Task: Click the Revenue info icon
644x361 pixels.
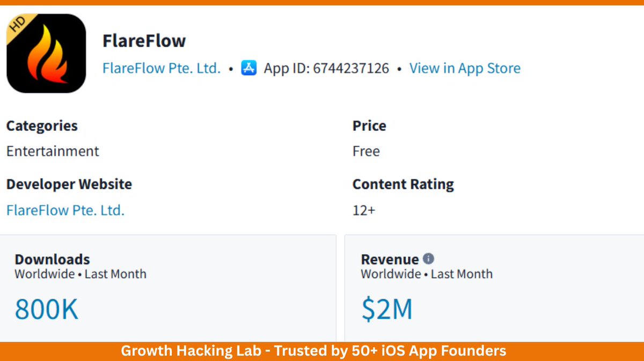Action: [428, 259]
